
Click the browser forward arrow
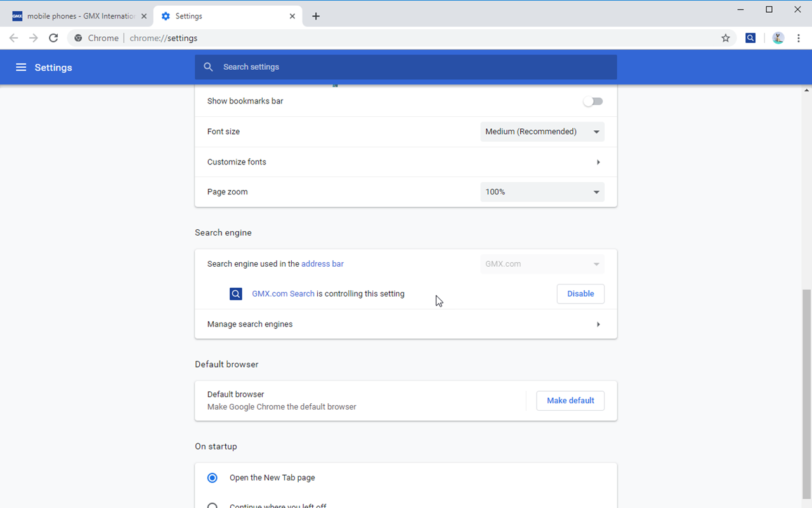point(34,38)
